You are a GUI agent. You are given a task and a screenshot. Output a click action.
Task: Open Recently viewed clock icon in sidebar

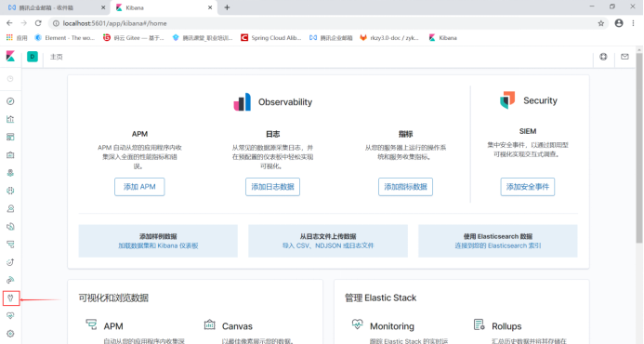tap(10, 79)
